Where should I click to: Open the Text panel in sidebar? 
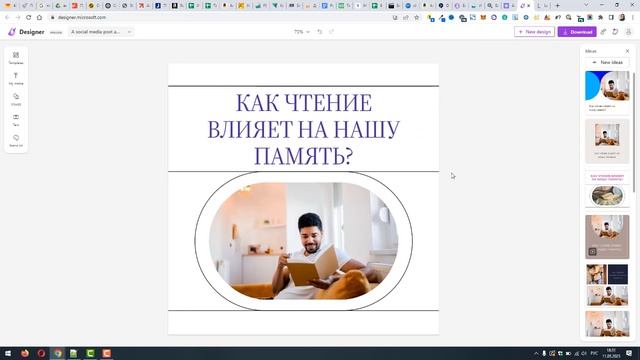tap(16, 120)
